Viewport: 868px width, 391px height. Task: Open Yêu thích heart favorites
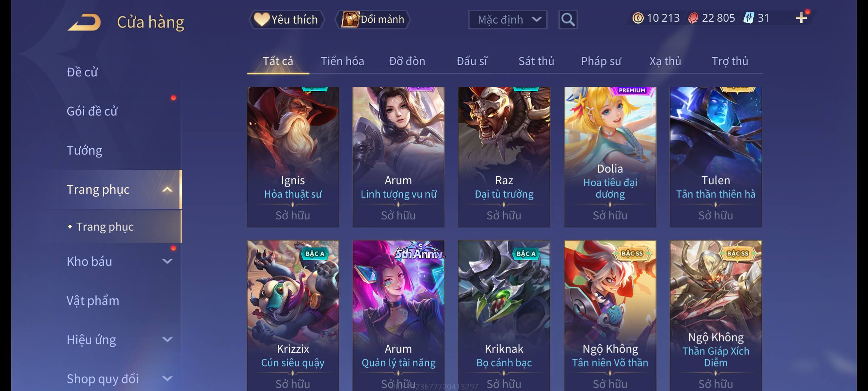click(x=286, y=20)
